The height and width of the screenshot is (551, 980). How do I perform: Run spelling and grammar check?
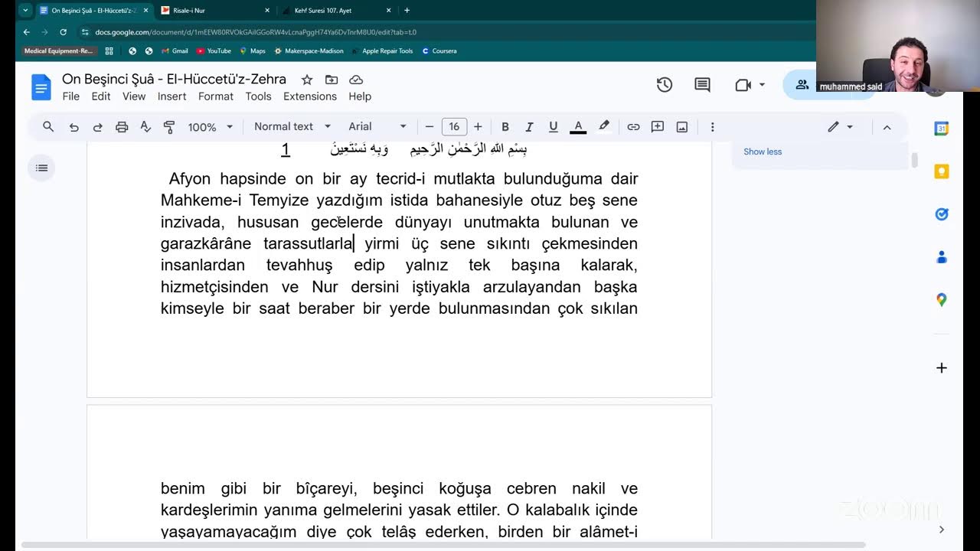click(145, 127)
